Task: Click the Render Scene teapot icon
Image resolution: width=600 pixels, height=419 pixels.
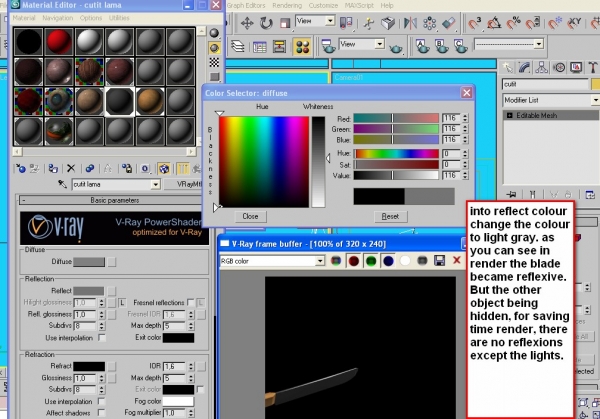Action: coord(328,47)
